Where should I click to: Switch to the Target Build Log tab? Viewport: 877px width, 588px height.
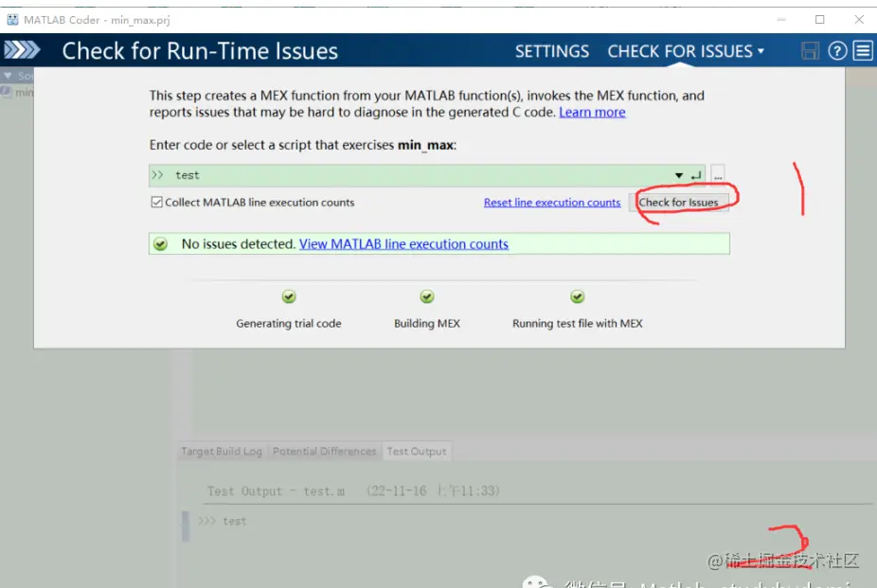click(222, 451)
